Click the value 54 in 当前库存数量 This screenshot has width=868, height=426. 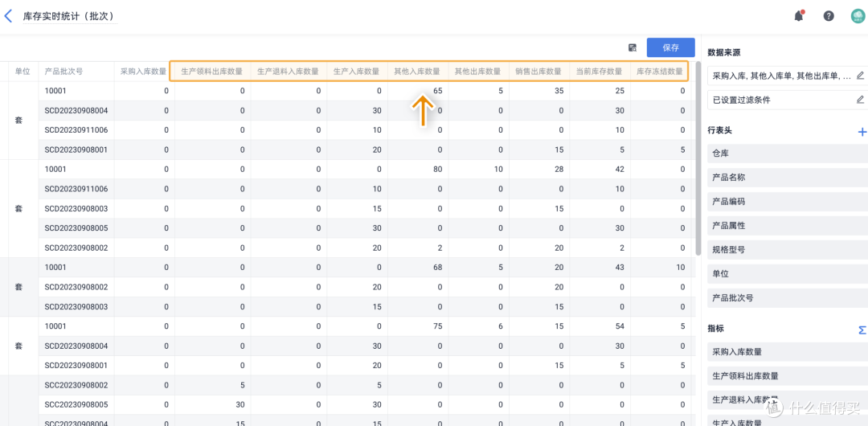(x=620, y=326)
